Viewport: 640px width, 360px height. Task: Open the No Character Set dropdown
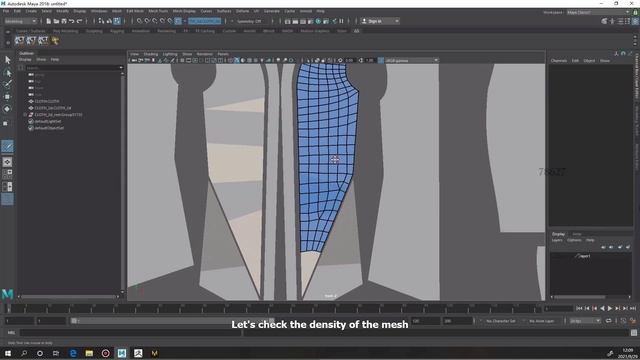[500, 321]
